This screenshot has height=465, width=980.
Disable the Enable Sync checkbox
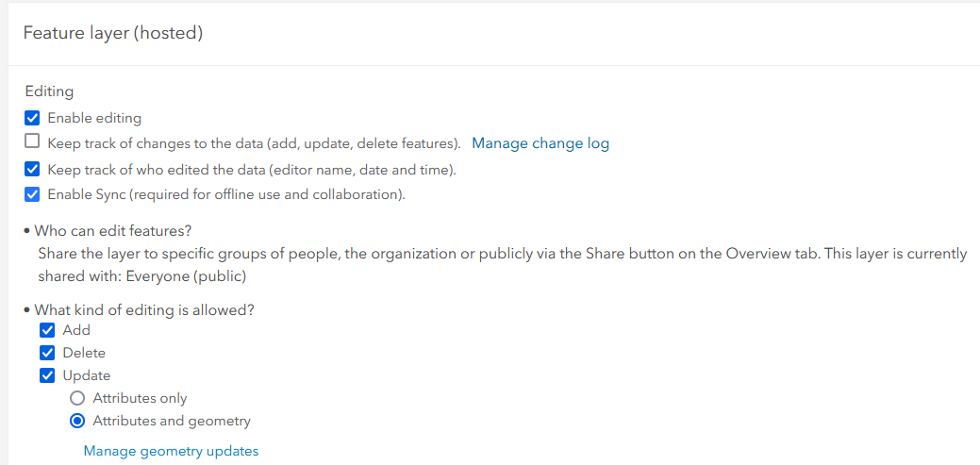click(32, 194)
